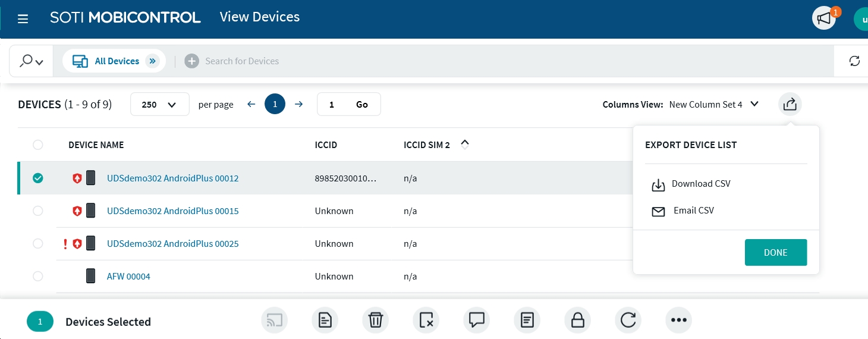Toggle the select all devices checkbox in the header

[x=38, y=145]
